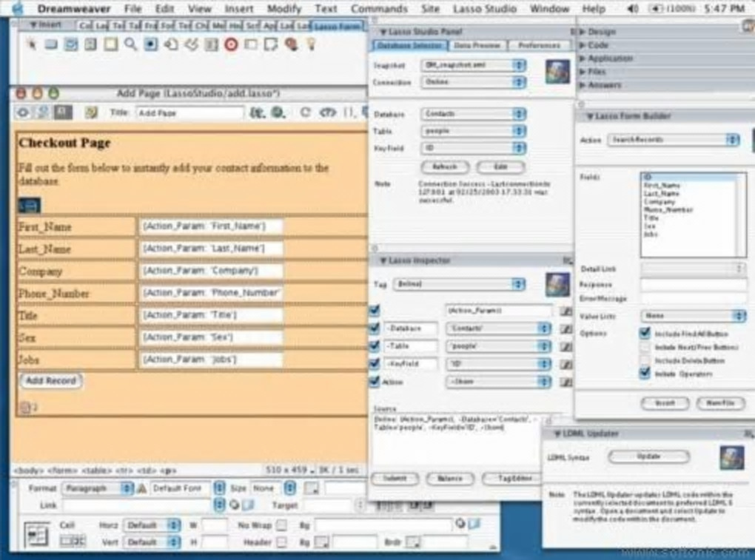This screenshot has height=560, width=755.
Task: Open the Database dropdown showing Contacts
Action: pyautogui.click(x=473, y=114)
